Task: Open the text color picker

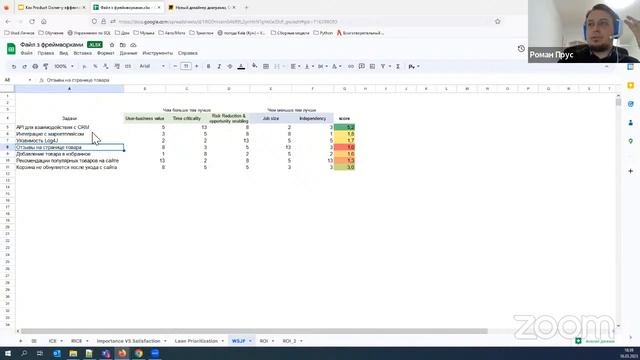Action: point(241,67)
